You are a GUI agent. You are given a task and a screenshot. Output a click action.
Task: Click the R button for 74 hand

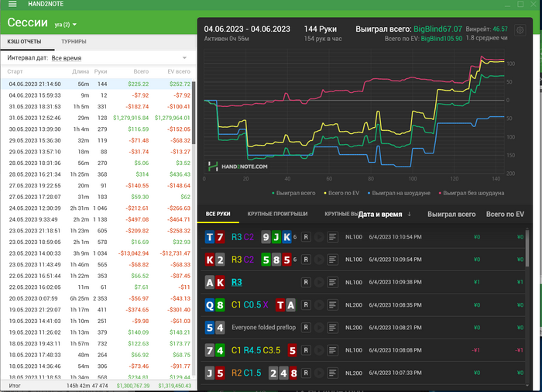pyautogui.click(x=306, y=350)
